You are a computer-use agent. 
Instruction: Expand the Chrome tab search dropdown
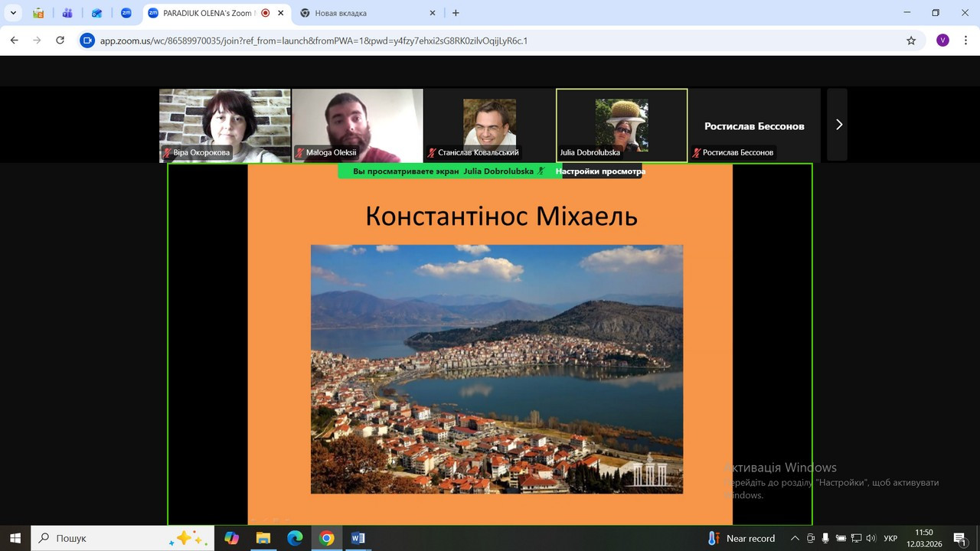[13, 13]
